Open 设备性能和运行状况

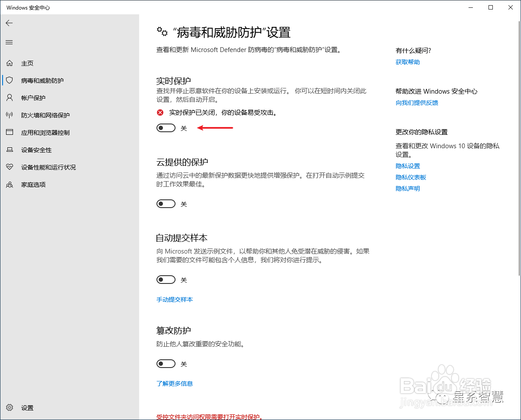pyautogui.click(x=49, y=167)
